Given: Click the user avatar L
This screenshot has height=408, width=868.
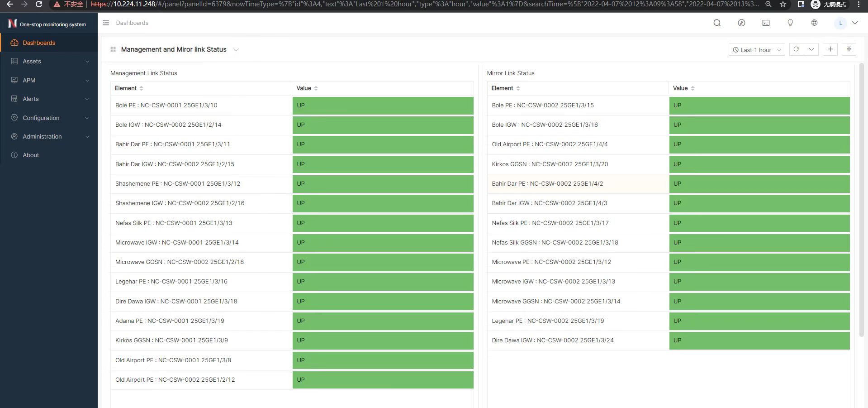Looking at the screenshot, I should click(x=840, y=23).
